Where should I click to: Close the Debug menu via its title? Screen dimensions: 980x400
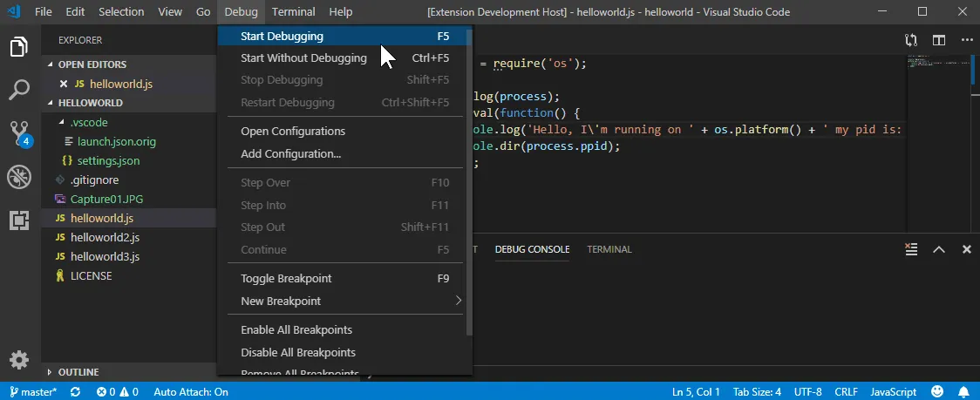(241, 12)
